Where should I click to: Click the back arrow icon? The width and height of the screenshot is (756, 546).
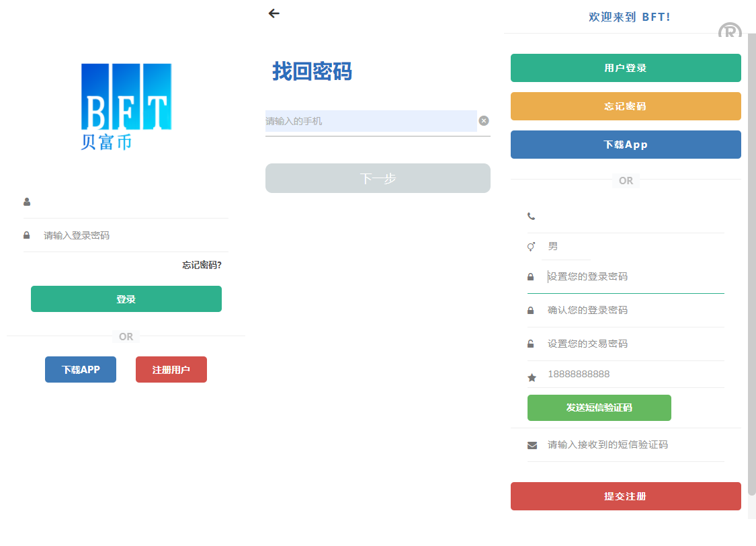point(274,13)
